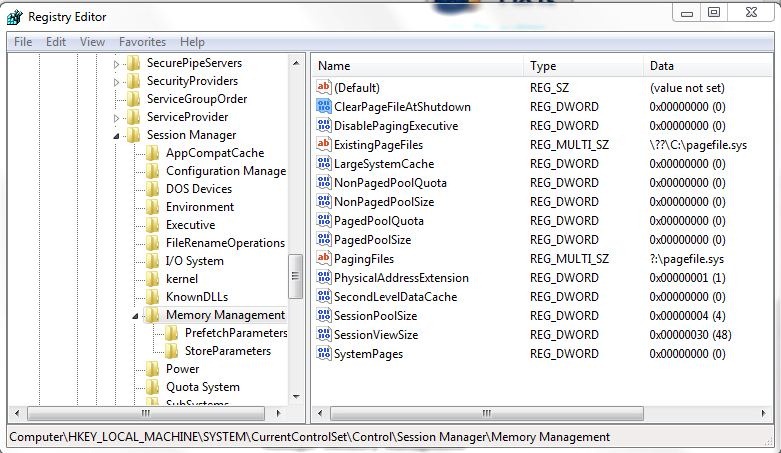Image resolution: width=781 pixels, height=453 pixels.
Task: Click the (Default) value string icon
Action: [323, 88]
